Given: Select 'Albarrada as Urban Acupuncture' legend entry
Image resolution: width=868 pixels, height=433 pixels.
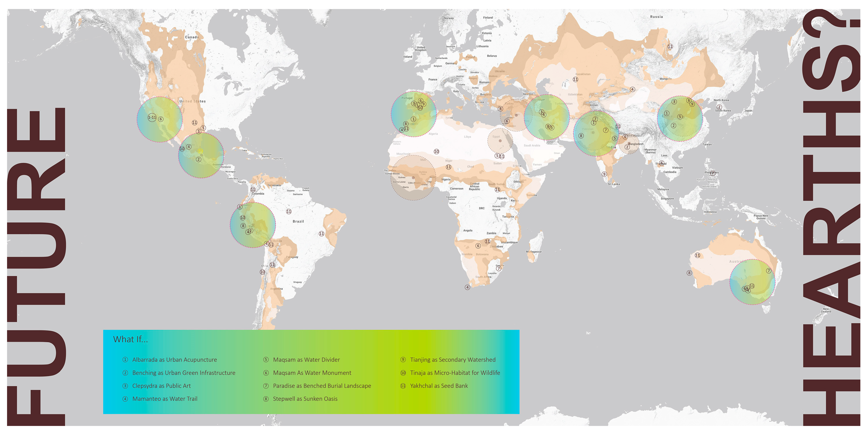Looking at the screenshot, I should tap(174, 360).
